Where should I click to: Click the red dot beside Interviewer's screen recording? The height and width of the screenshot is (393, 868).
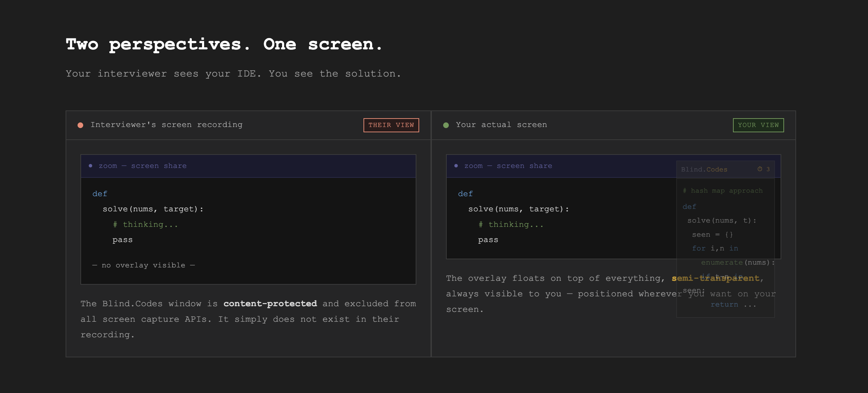click(80, 125)
